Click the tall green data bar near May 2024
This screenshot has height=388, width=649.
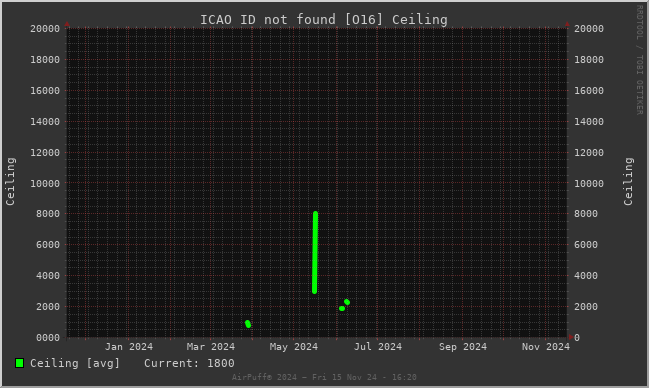(x=315, y=253)
